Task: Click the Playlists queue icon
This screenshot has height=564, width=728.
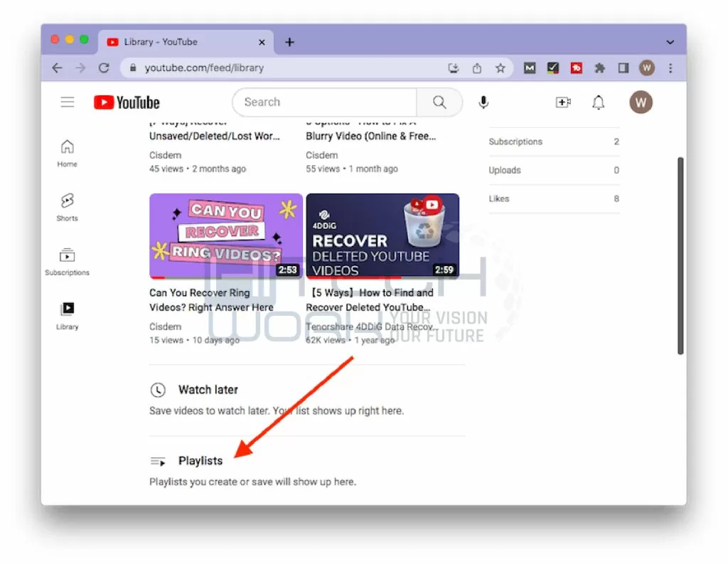Action: click(x=158, y=462)
